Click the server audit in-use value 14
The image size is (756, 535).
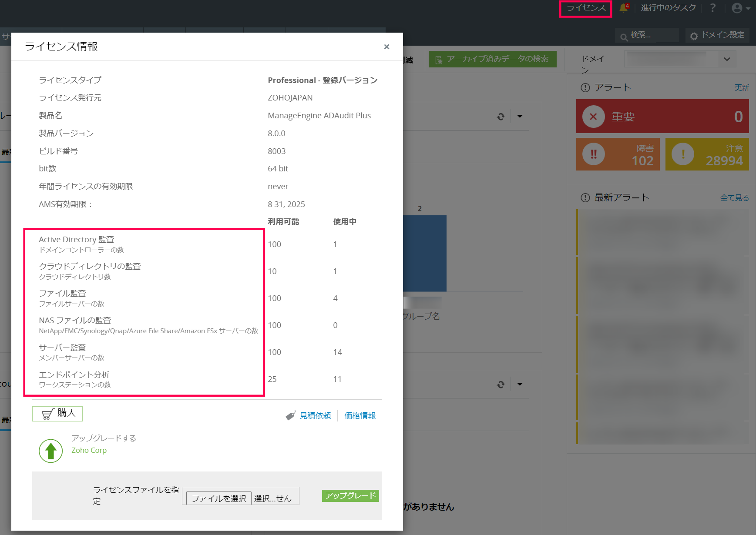(x=338, y=352)
